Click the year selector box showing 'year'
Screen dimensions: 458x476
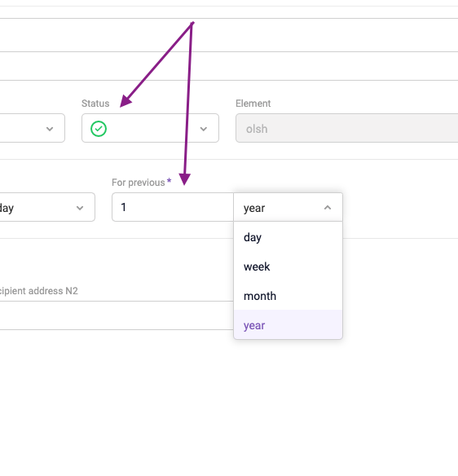[288, 207]
